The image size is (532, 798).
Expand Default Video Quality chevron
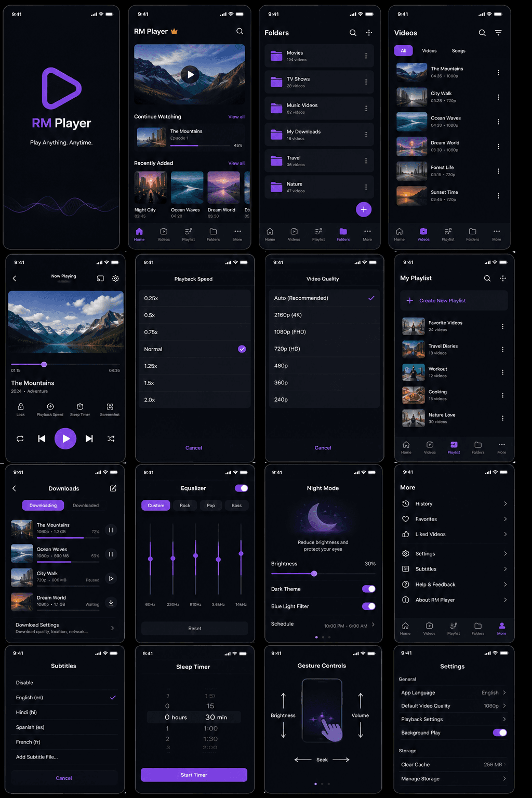[x=504, y=706]
